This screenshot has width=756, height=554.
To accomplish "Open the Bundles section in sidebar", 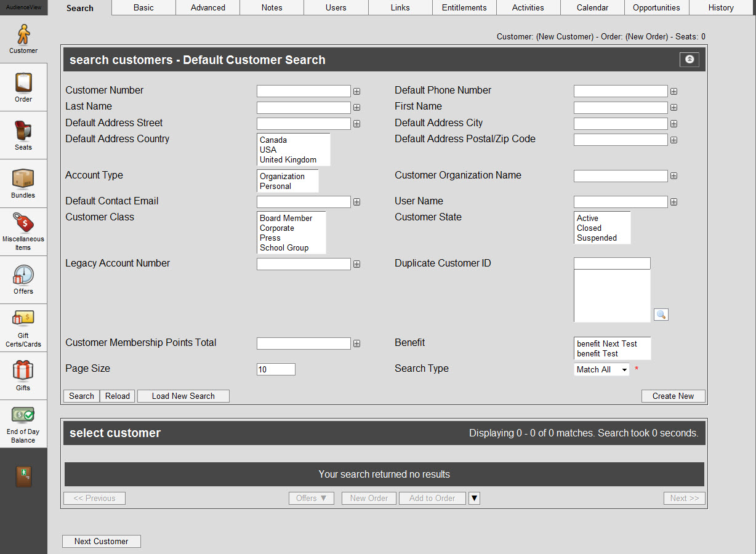I will [x=23, y=183].
